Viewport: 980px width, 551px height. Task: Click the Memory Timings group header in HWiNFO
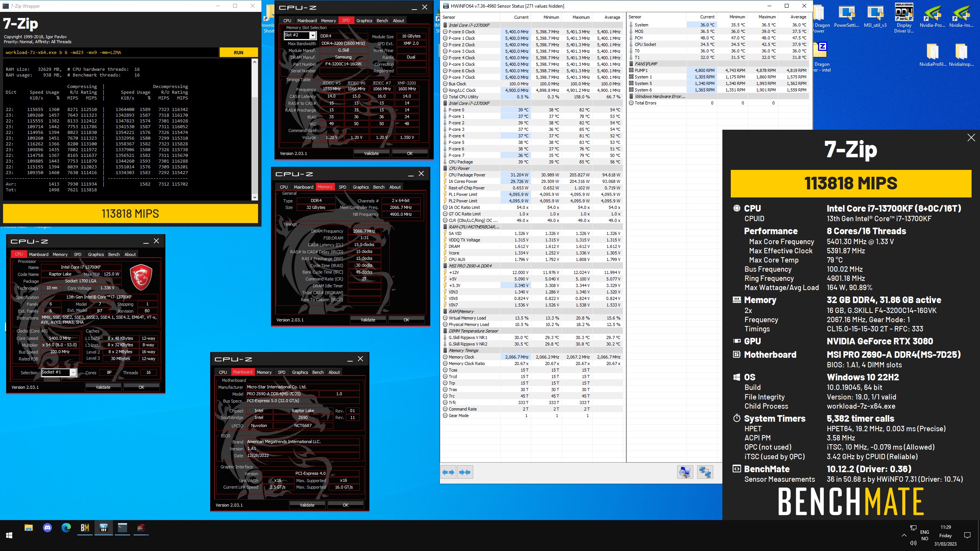click(532, 350)
